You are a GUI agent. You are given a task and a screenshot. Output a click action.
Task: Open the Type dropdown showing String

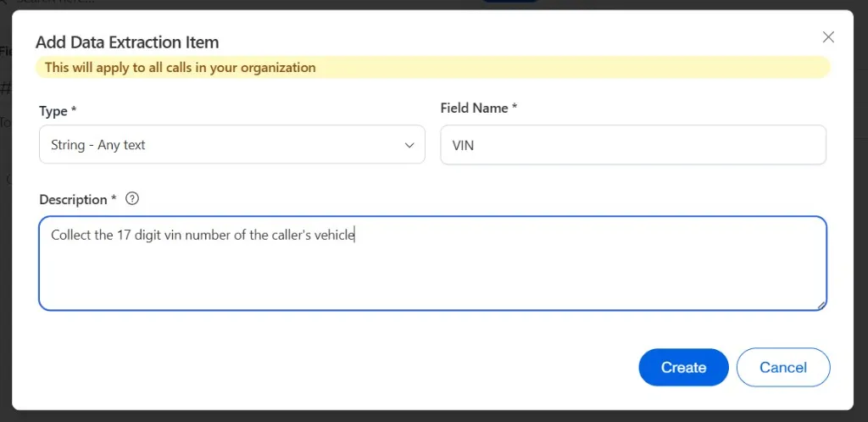point(232,144)
